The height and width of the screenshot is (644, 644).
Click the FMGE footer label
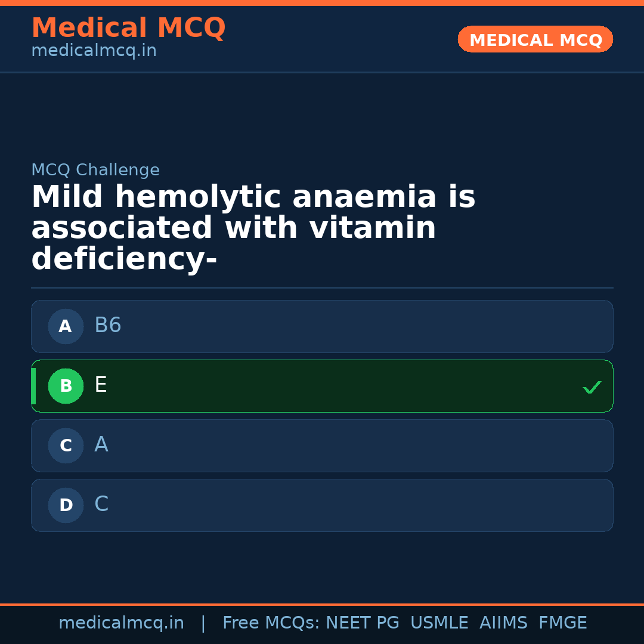point(562,623)
